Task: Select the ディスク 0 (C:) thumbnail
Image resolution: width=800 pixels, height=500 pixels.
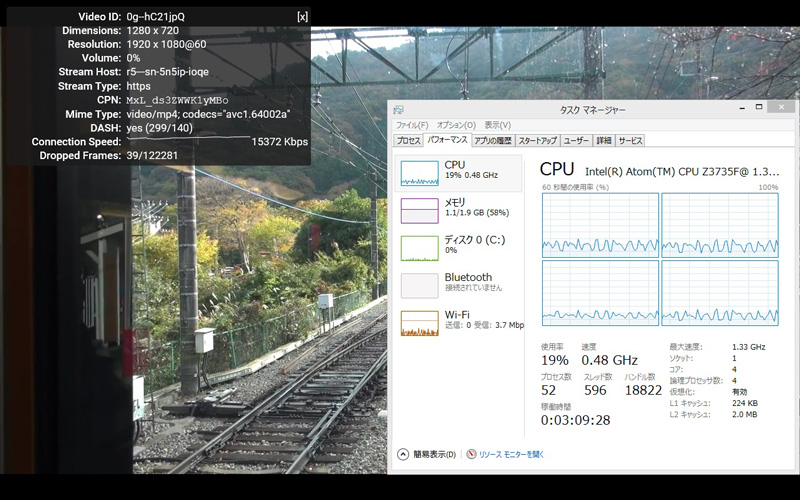Action: (x=419, y=248)
